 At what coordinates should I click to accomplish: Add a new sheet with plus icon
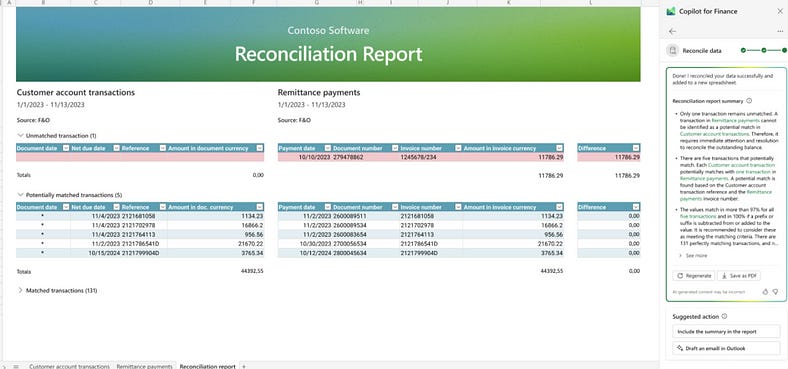coord(244,366)
